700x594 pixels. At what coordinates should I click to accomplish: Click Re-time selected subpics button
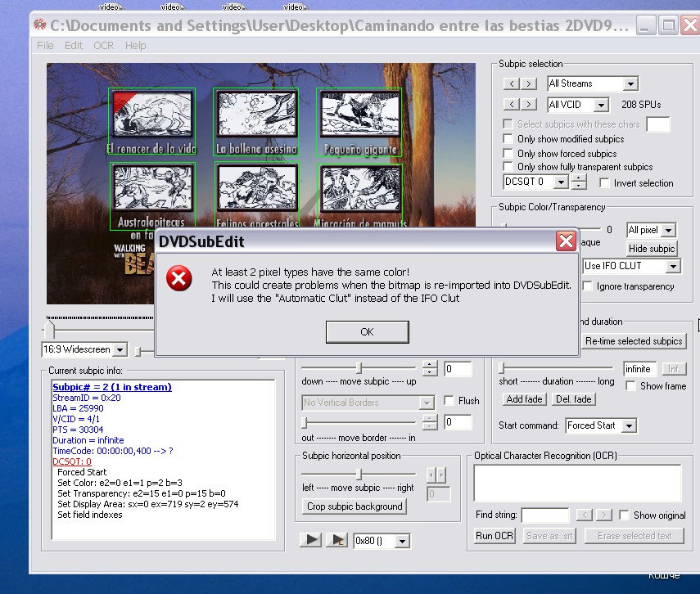(x=634, y=341)
